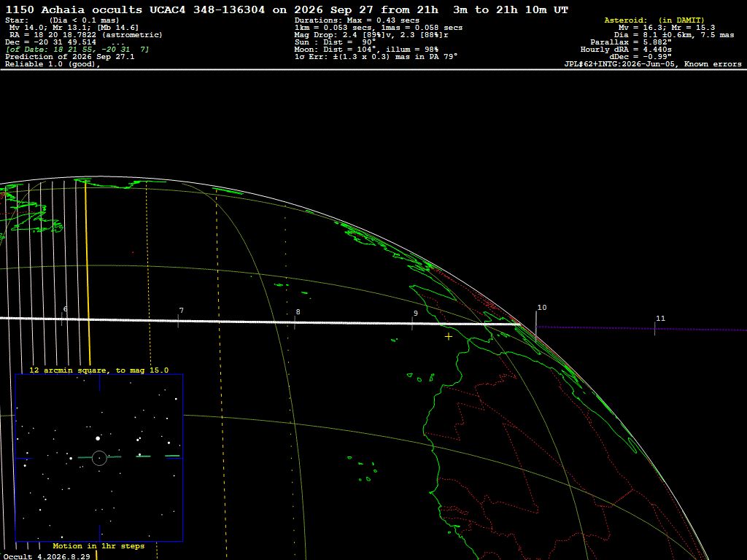Viewport: 747px width, 560px height.
Task: Click the JPL#62 orbit source text
Action: coord(653,64)
